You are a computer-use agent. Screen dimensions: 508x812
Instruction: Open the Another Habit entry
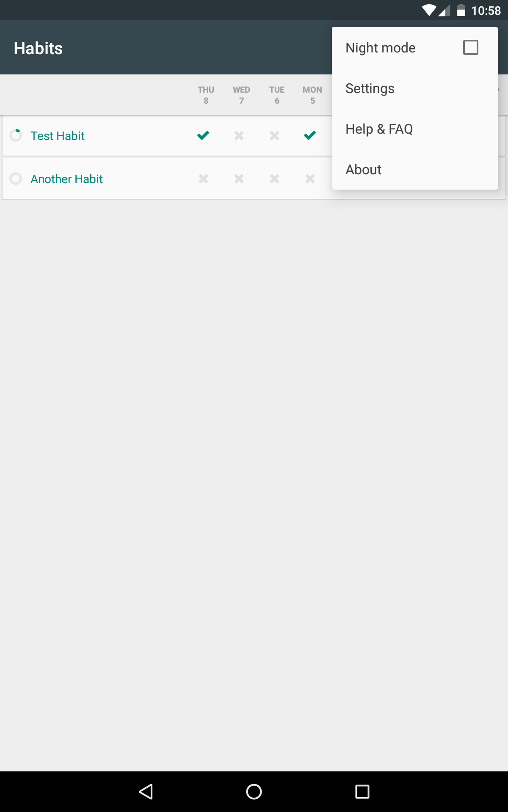tap(67, 179)
